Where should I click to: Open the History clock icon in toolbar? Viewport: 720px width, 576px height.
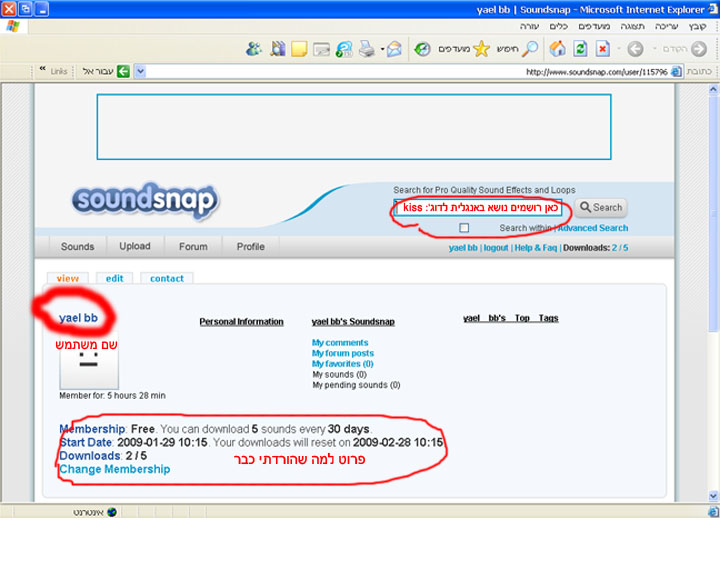[x=422, y=49]
